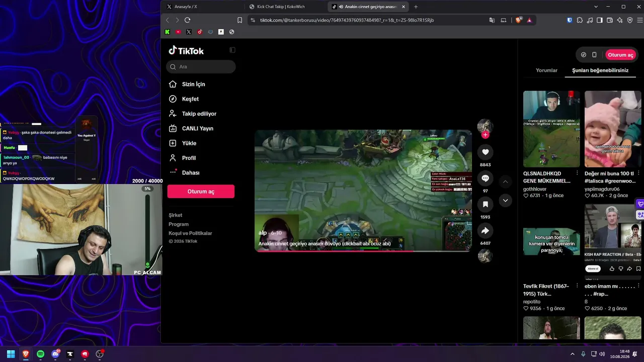Open Brave main menu hamburger
Viewport: 644px width, 362px height.
point(639,20)
